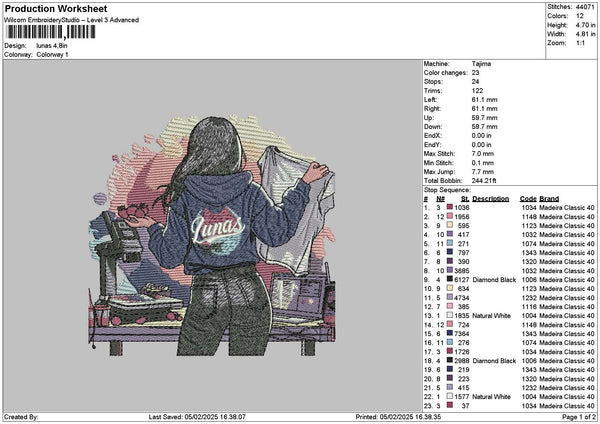The image size is (600, 424).
Task: Select the Total Bobbin value 244.21ft
Action: 484,181
